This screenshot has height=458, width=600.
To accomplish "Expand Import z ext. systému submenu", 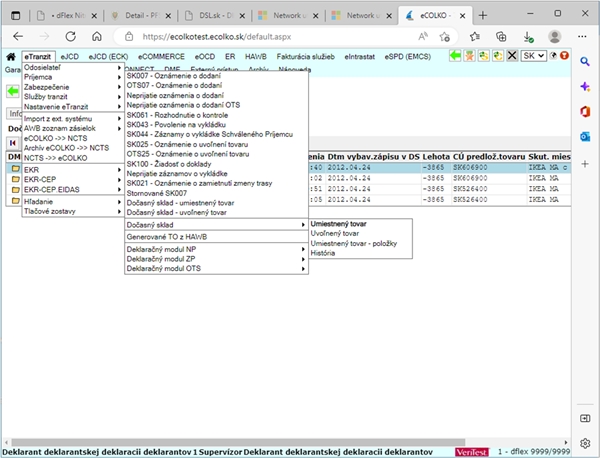I will point(73,119).
